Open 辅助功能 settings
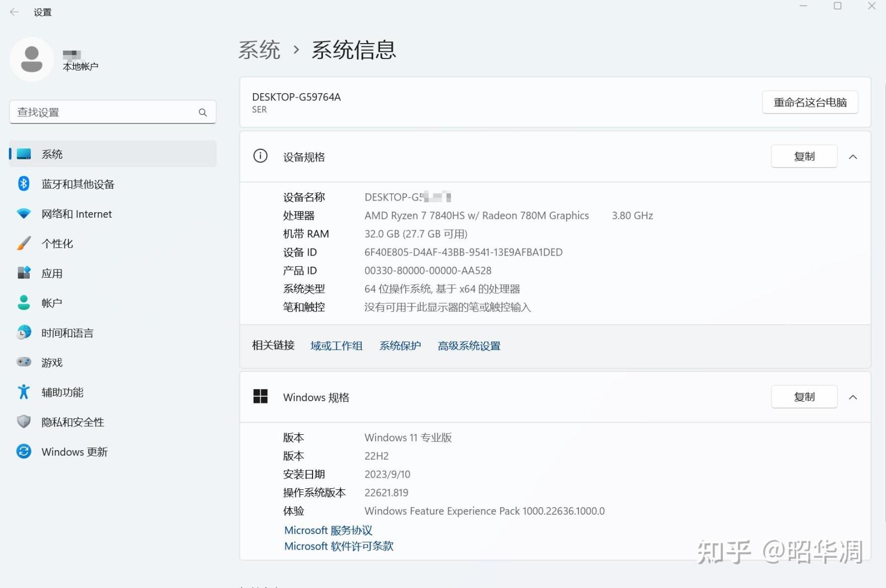This screenshot has height=588, width=886. [112, 392]
